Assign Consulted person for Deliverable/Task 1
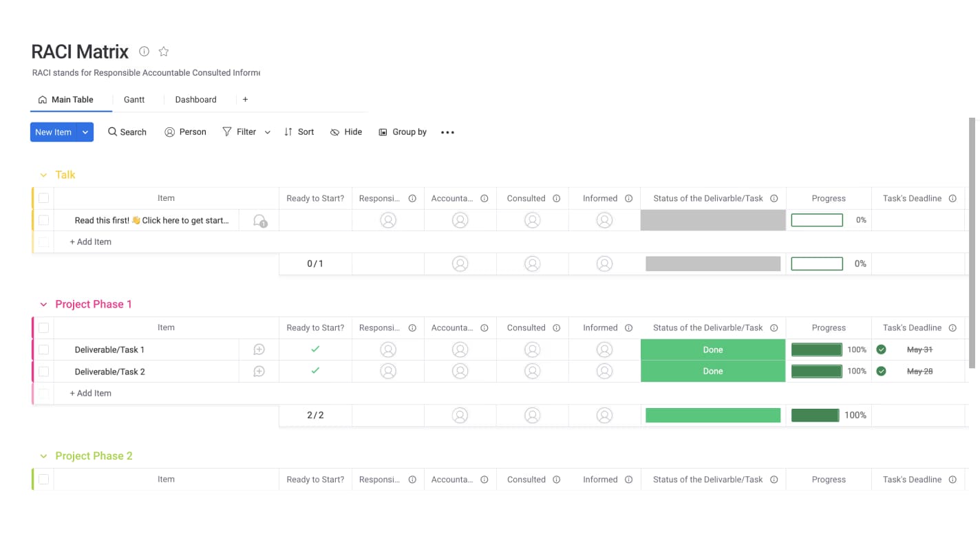 click(532, 350)
